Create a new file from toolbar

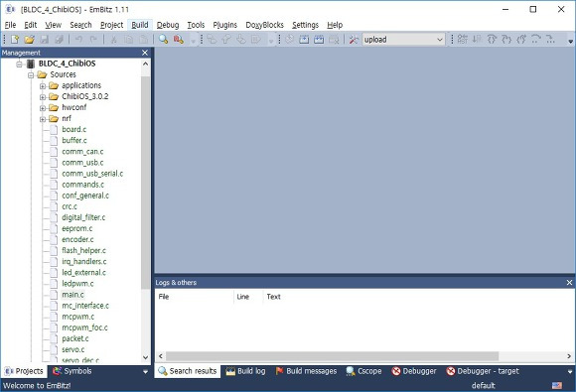coord(15,40)
